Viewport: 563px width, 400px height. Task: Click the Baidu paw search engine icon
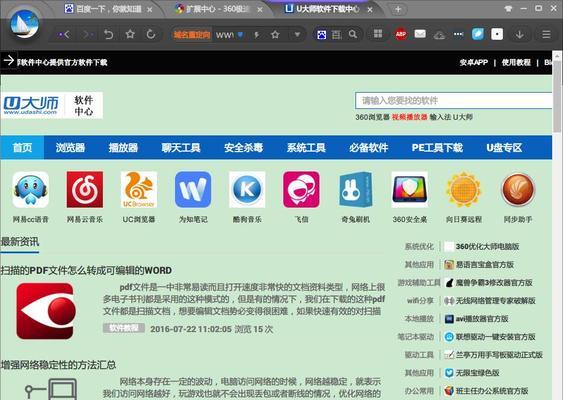point(322,34)
